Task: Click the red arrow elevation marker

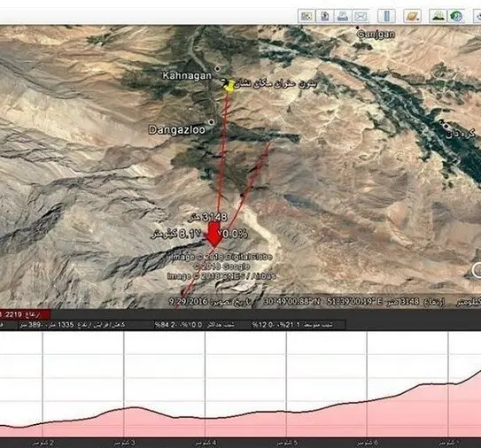Action: coord(213,235)
